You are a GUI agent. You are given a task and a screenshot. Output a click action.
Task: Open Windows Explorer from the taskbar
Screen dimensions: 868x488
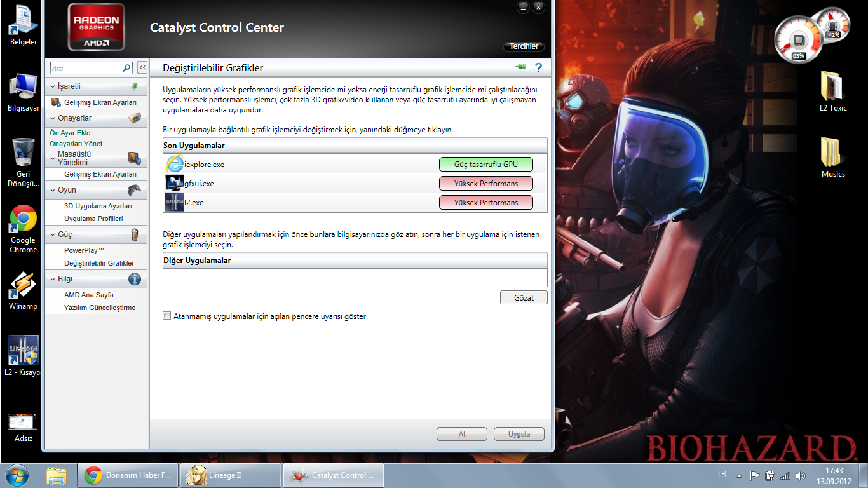click(x=56, y=475)
